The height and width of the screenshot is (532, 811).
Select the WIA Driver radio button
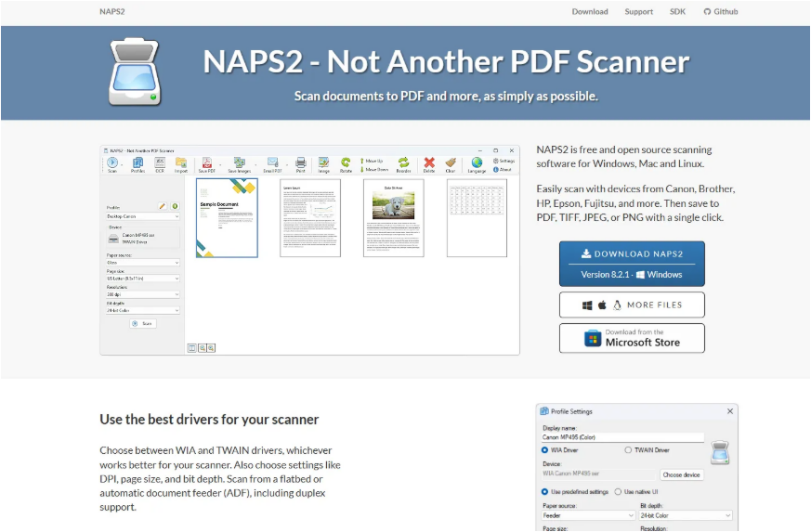coord(545,450)
